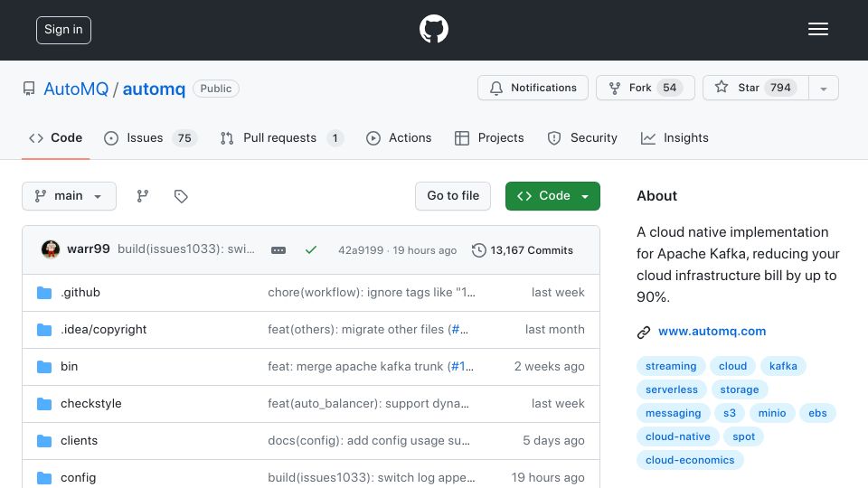Open the Issues tab
The image size is (868, 488).
[150, 137]
